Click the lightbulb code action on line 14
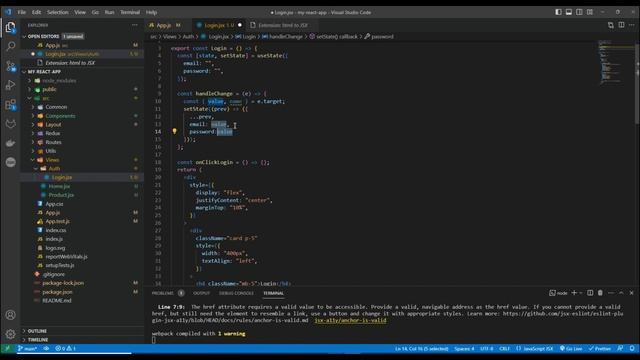 [x=174, y=131]
